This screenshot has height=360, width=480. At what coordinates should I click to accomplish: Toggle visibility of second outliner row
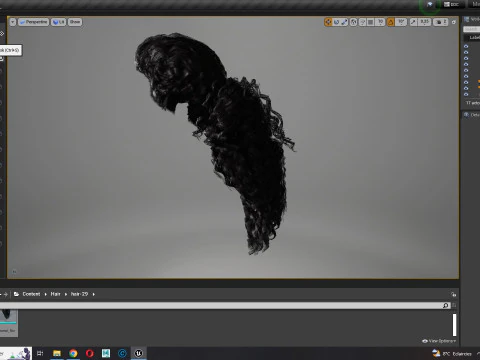coord(466,52)
